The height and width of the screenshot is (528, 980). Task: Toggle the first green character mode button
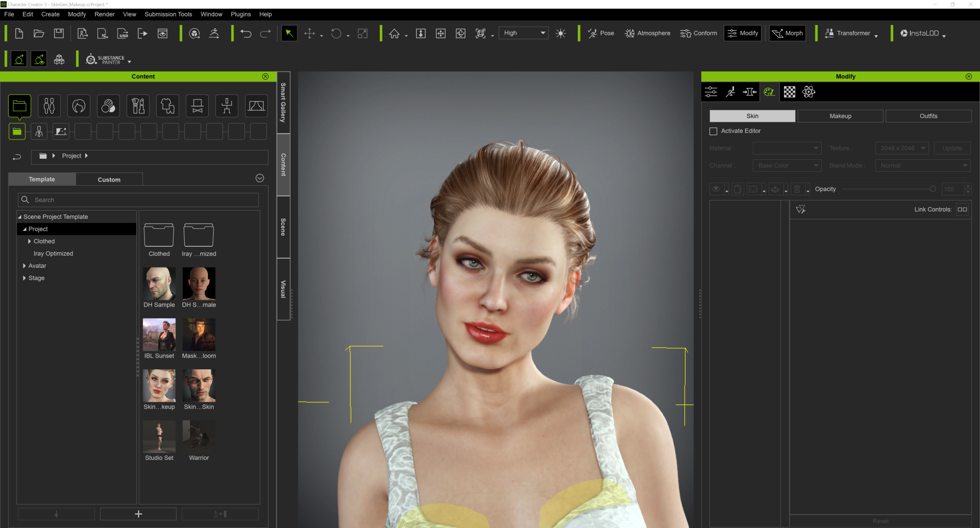tap(19, 60)
